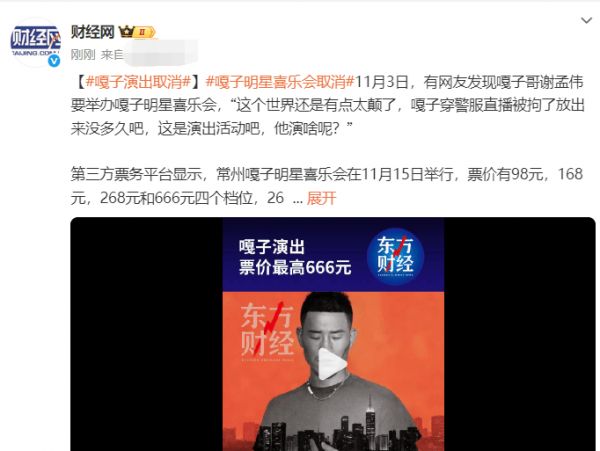Image resolution: width=600 pixels, height=451 pixels.
Task: Click the orange 东方财经 watermark on poster
Action: point(267,331)
